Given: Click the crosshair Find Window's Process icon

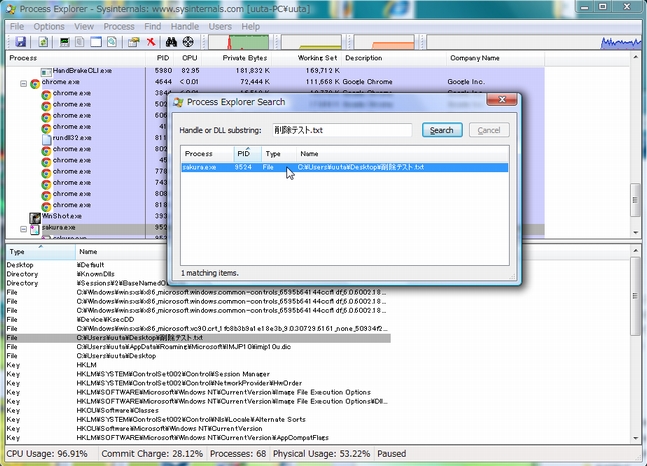Looking at the screenshot, I should click(188, 42).
